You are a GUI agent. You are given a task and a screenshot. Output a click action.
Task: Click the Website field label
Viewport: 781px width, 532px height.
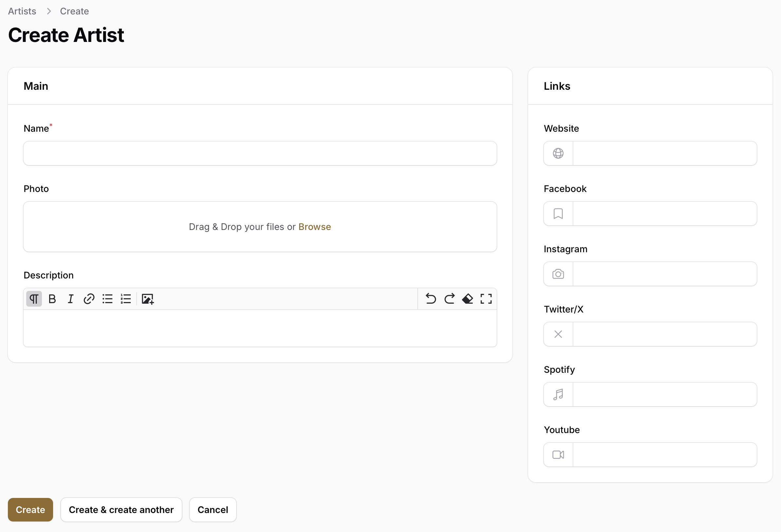click(561, 128)
